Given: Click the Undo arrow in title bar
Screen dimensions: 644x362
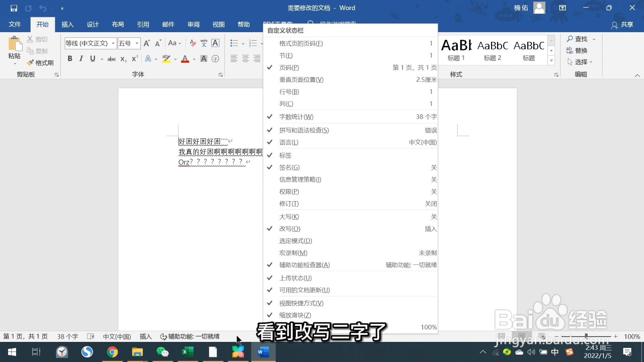Looking at the screenshot, I should coord(43,8).
